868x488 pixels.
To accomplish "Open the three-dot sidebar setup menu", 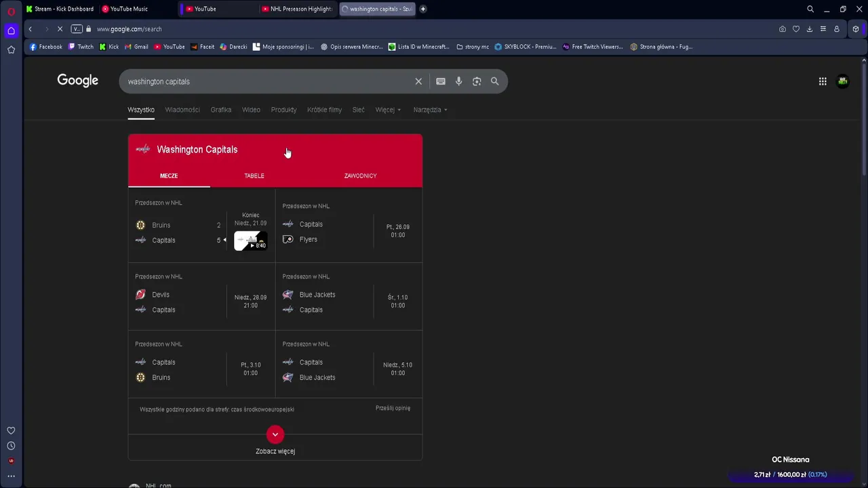I will [x=11, y=476].
